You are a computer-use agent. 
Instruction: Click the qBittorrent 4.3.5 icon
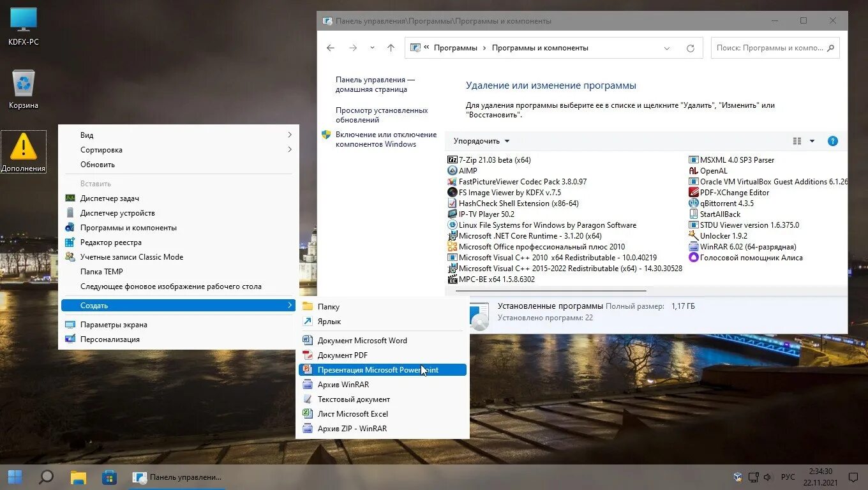[694, 204]
